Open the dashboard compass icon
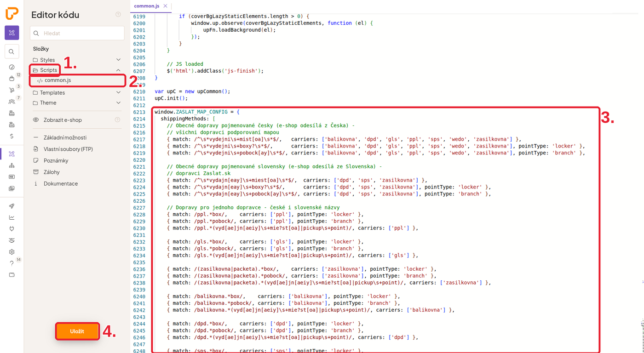Viewport: 644px width, 353px height. (12, 67)
